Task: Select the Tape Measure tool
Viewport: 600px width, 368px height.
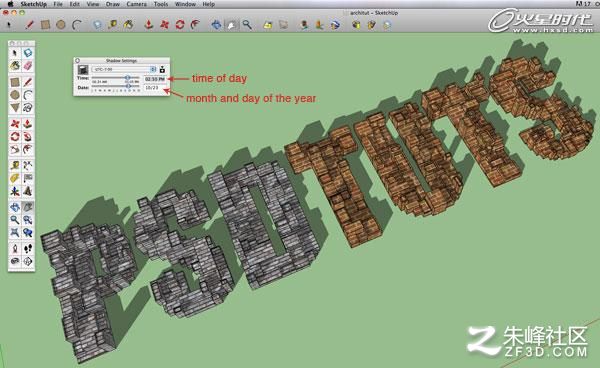Action: [x=15, y=166]
